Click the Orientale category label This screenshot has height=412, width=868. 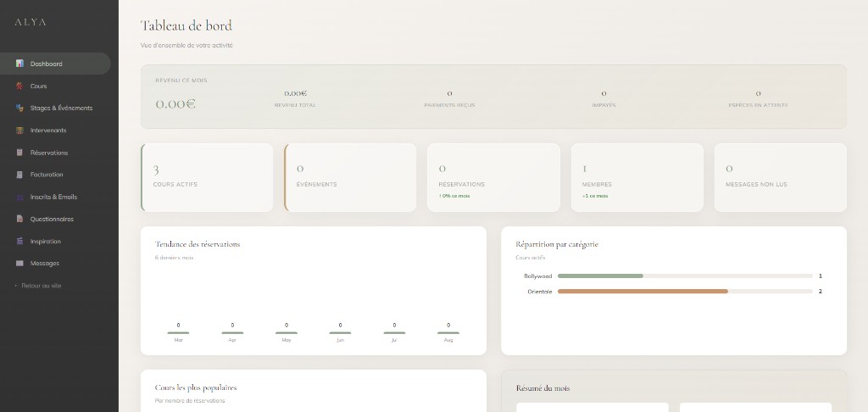pos(540,292)
